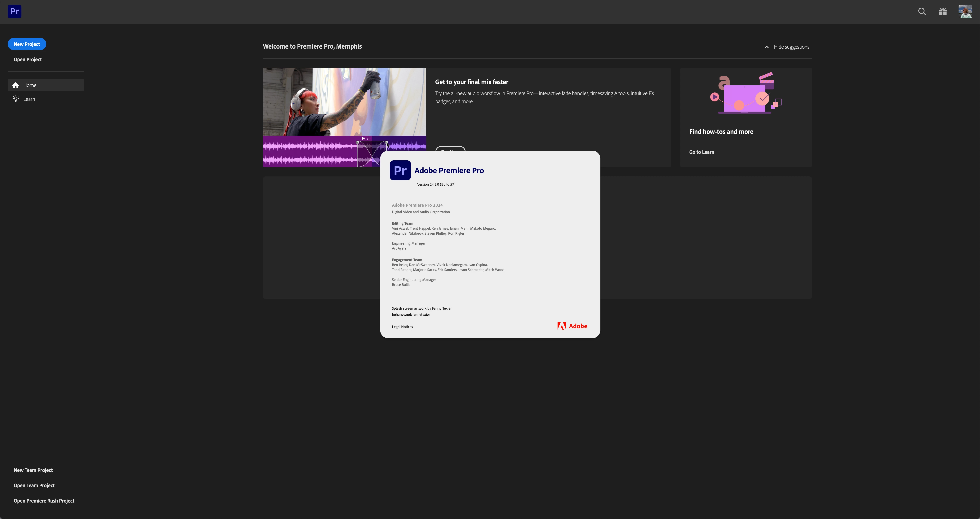Screen dimensions: 980x519
Task: Open the behance.net/fannytexier link
Action: (411, 315)
